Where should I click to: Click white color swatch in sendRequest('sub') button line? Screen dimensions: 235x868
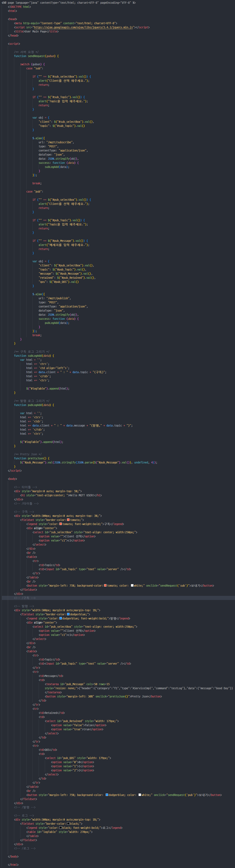(132, 586)
